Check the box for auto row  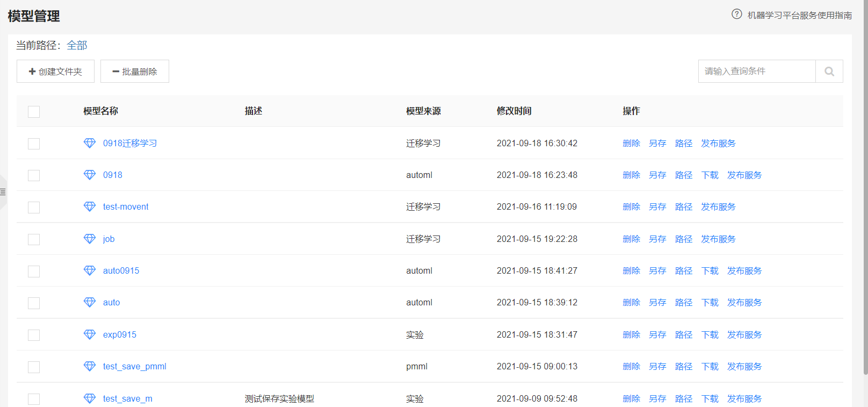pyautogui.click(x=34, y=303)
